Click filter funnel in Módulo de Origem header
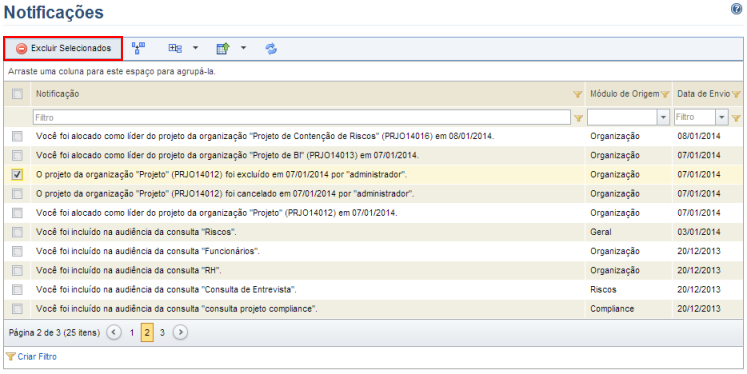Image resolution: width=747 pixels, height=374 pixels. 666,94
